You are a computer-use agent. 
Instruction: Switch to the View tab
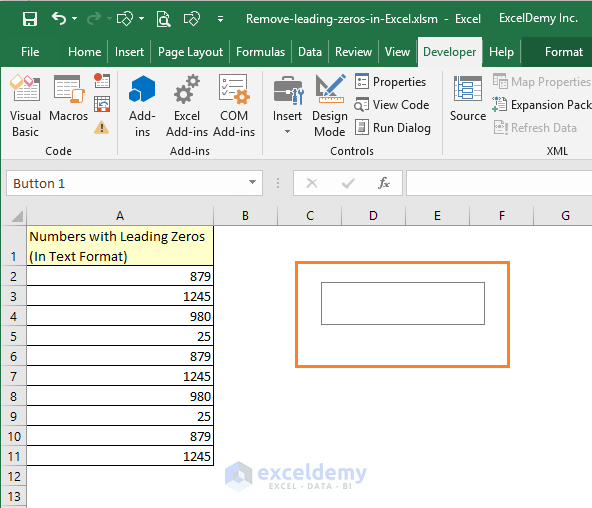(397, 52)
